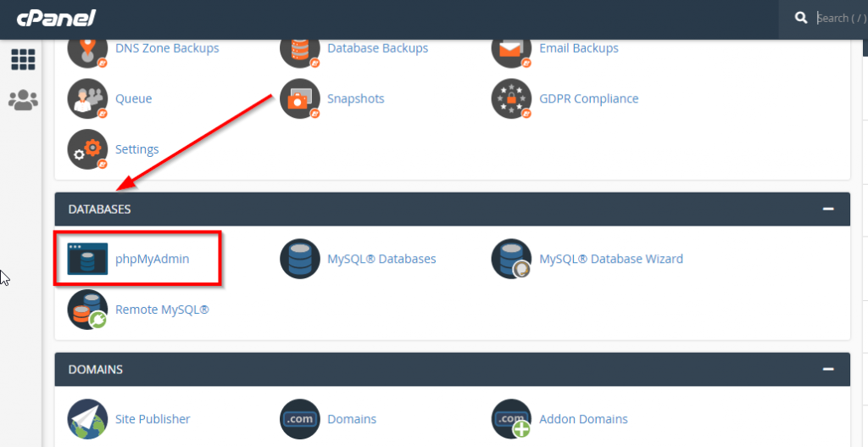868x447 pixels.
Task: Click the Remote MySQL icon
Action: point(87,309)
